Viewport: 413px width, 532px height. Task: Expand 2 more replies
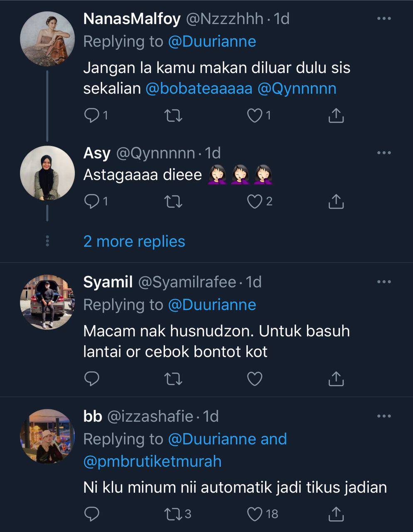(x=134, y=241)
